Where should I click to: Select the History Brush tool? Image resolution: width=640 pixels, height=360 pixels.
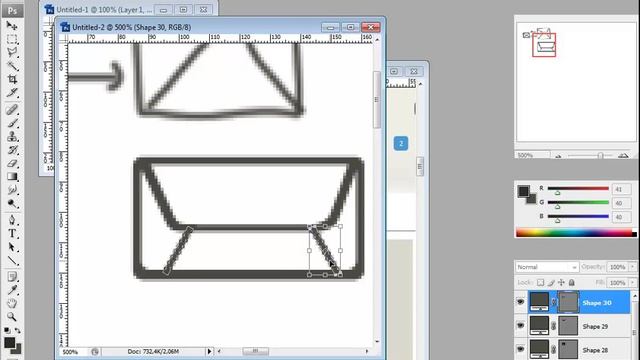pyautogui.click(x=12, y=150)
